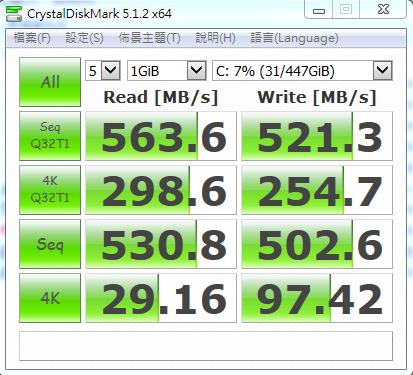Click the empty comment field at bottom
Viewport: 413px width, 375px height.
206,346
